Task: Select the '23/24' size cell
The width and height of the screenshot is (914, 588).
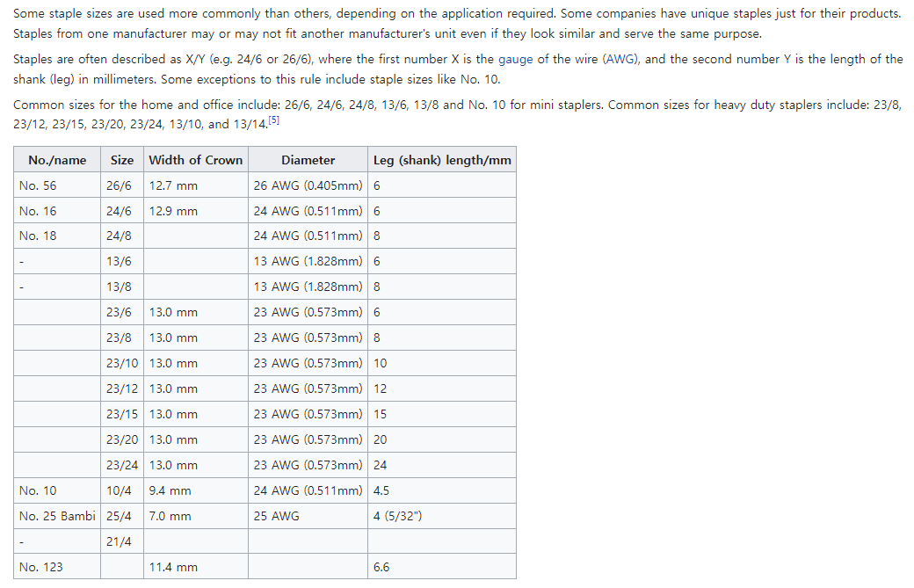Action: point(122,465)
